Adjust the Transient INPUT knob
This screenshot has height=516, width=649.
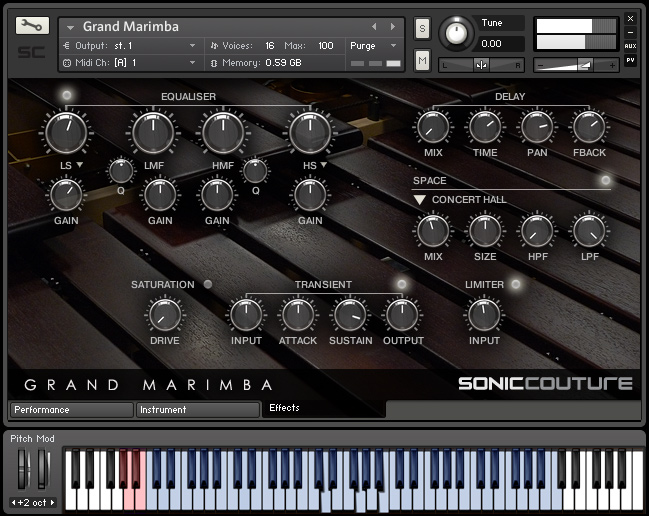tap(246, 315)
